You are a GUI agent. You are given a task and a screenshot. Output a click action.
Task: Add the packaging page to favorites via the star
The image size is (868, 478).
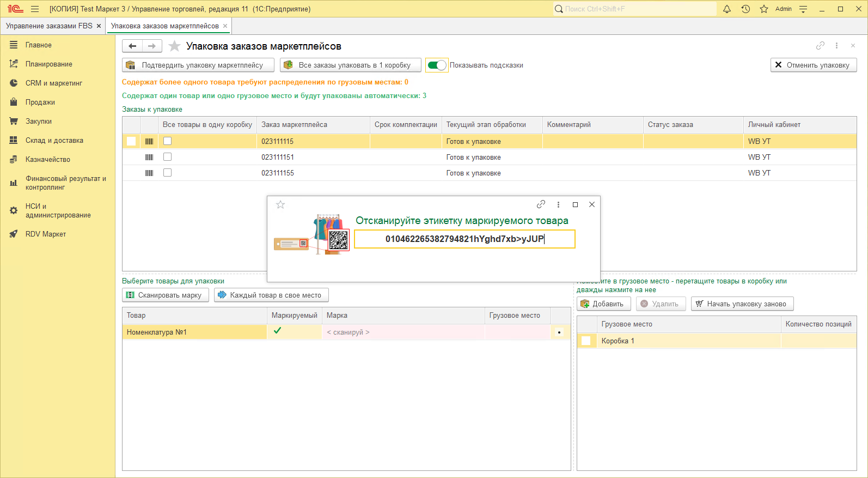tap(174, 46)
